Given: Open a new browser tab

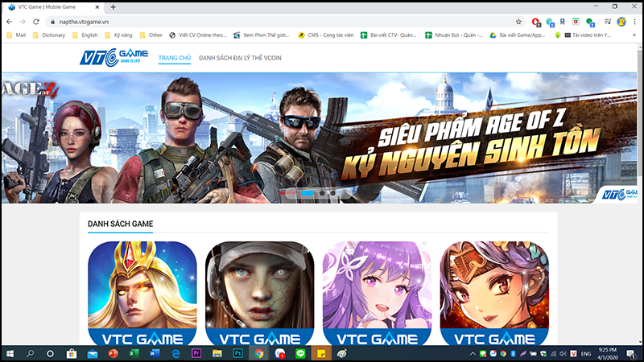Looking at the screenshot, I should 113,7.
